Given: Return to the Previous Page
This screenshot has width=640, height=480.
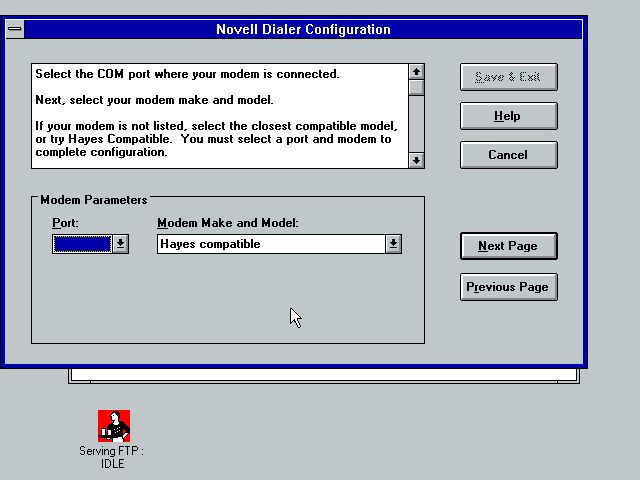Looking at the screenshot, I should click(x=509, y=287).
